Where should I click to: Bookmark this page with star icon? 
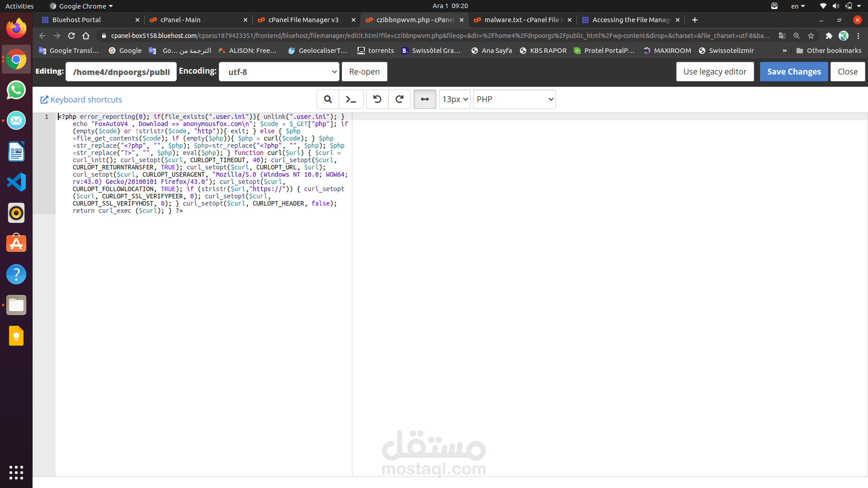[x=811, y=36]
